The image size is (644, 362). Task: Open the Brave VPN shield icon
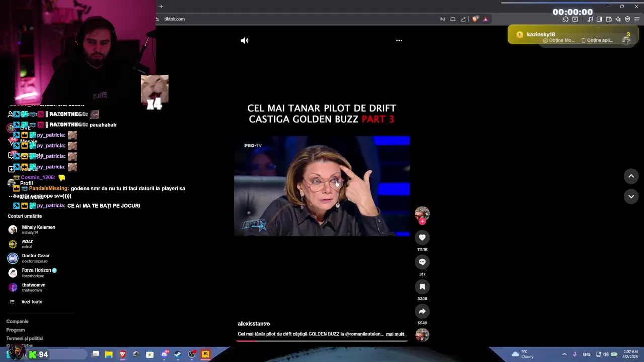(627, 19)
